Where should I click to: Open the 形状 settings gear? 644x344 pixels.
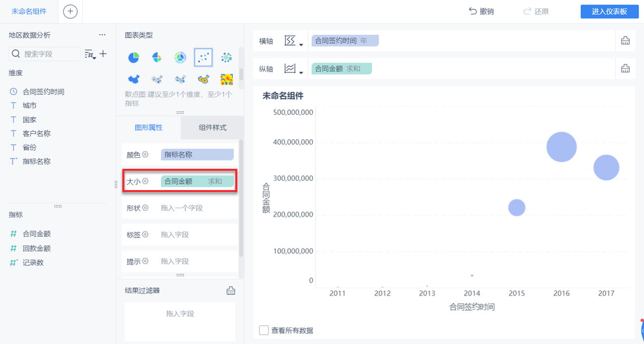tap(146, 208)
